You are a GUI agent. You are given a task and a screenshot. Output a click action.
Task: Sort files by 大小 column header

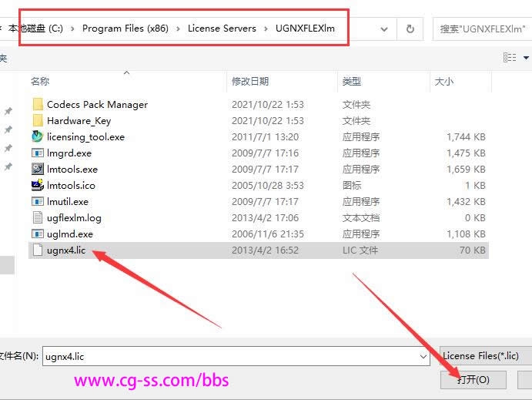(444, 81)
